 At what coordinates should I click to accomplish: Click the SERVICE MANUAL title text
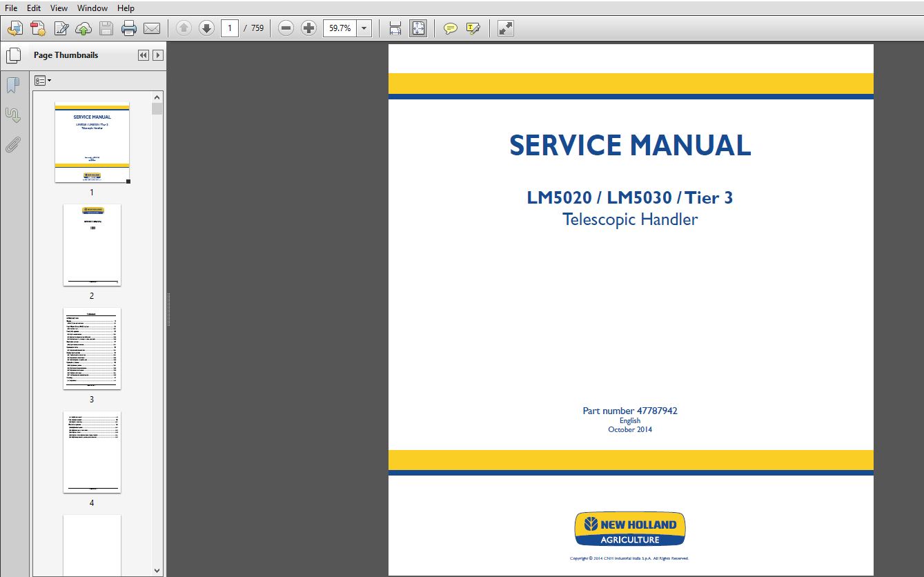click(x=630, y=146)
